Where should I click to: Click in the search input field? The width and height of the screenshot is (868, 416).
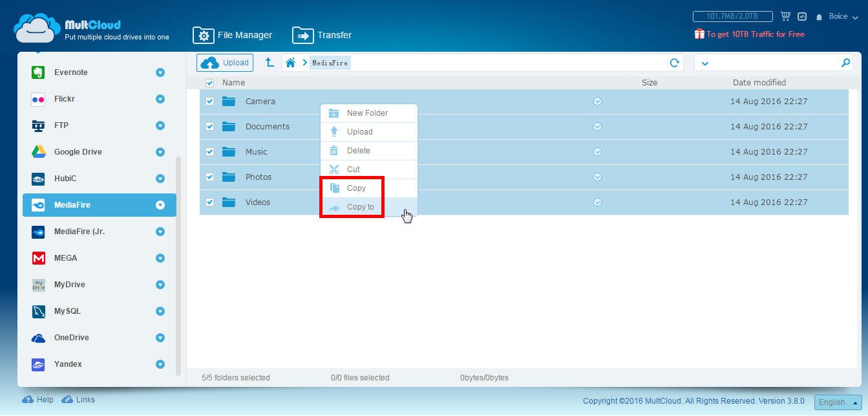[x=774, y=63]
